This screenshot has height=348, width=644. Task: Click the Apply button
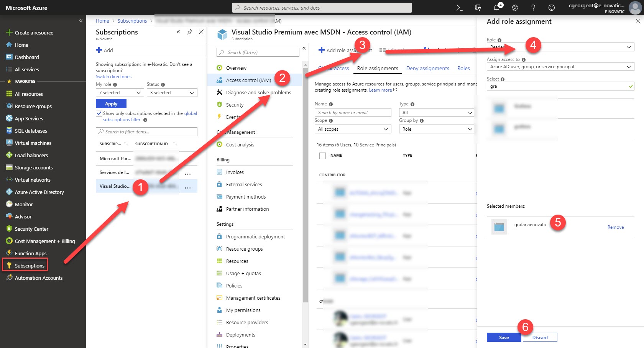click(111, 104)
